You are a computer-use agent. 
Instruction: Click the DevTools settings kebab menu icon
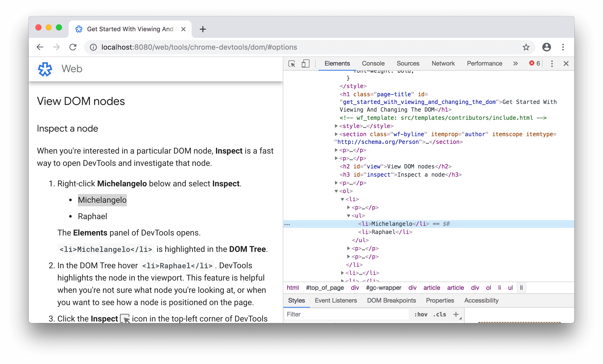coord(552,63)
